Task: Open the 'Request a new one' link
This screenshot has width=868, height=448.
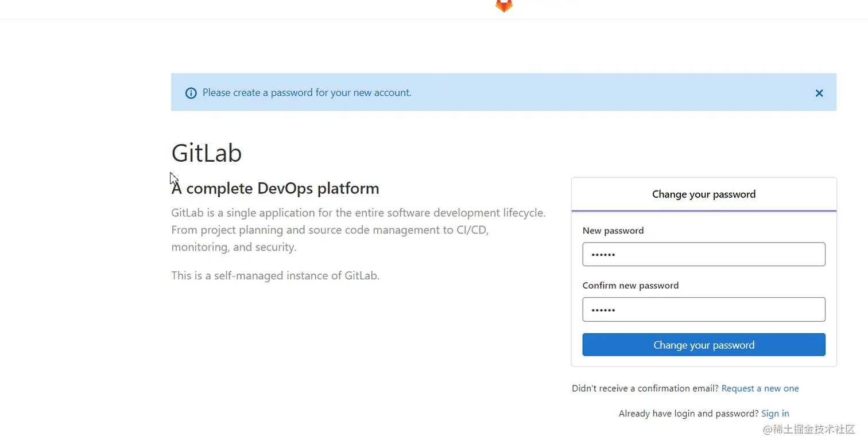Action: [759, 388]
